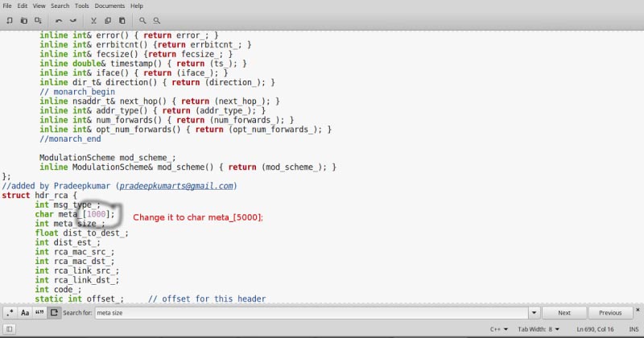The height and width of the screenshot is (338, 644).
Task: Copy selection using the toolbar icon
Action: 108,20
